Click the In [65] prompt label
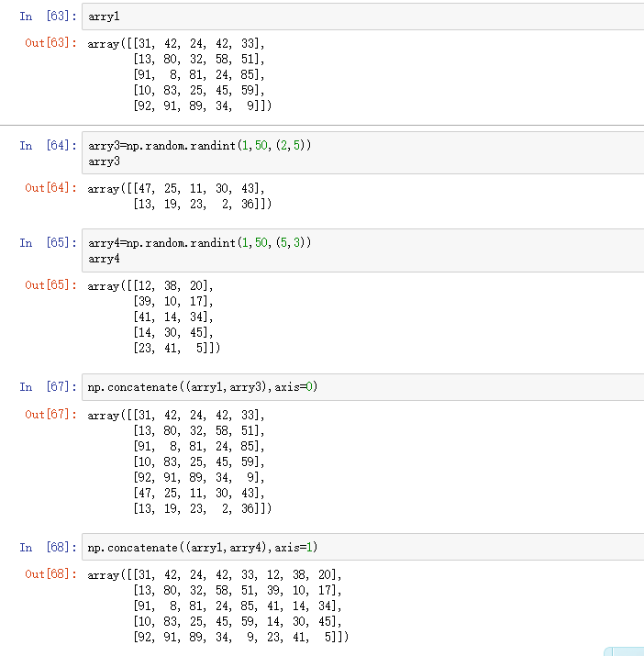Image resolution: width=644 pixels, height=656 pixels. pyautogui.click(x=48, y=242)
